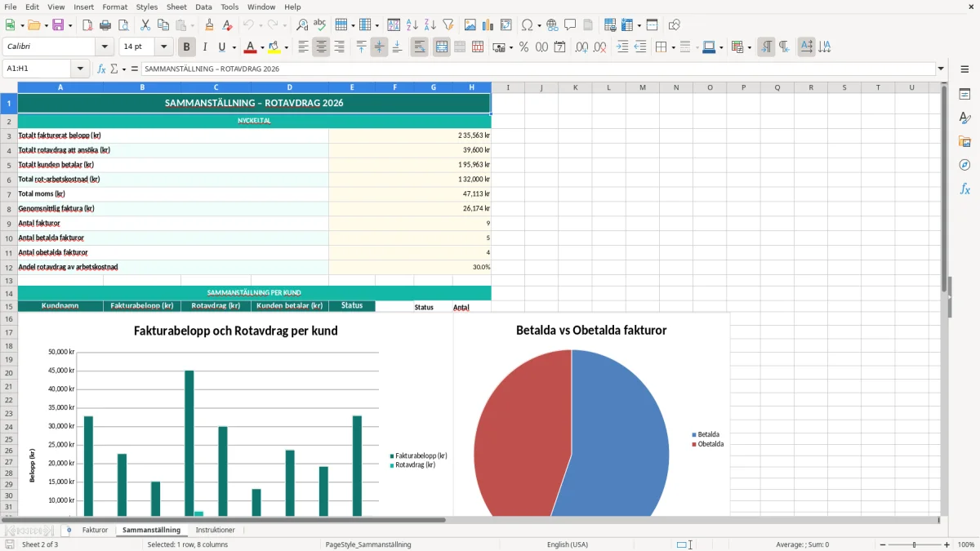Viewport: 980px width, 551px height.
Task: Toggle Wrap Text for cells
Action: click(419, 47)
